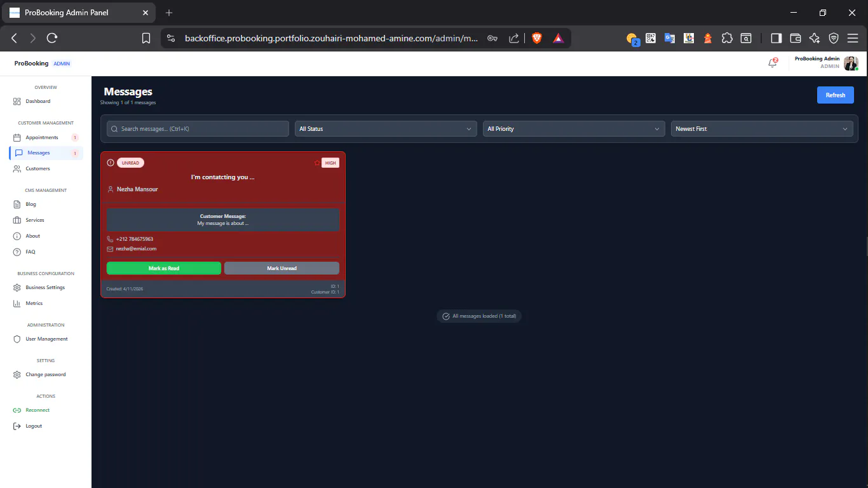Image resolution: width=868 pixels, height=488 pixels.
Task: Click the email nezha@emial.com
Action: click(136, 249)
